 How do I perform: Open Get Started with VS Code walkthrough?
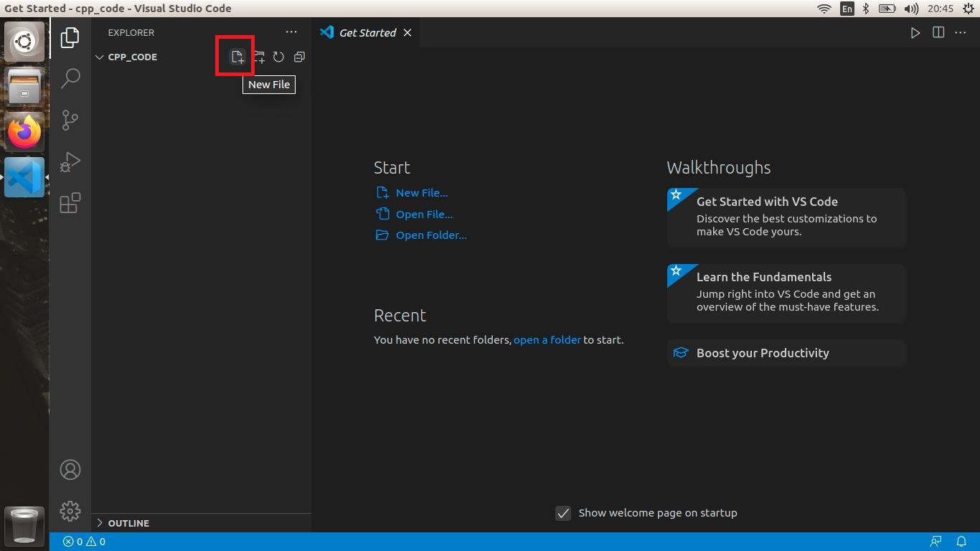click(787, 217)
